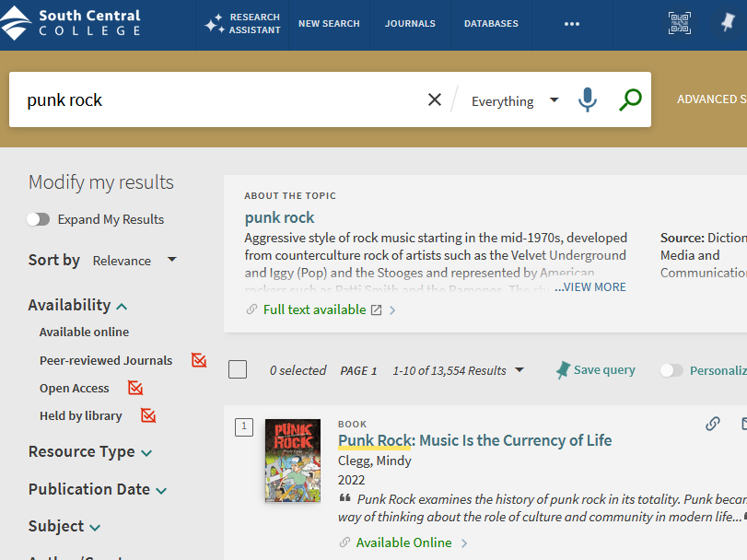The height and width of the screenshot is (560, 747).
Task: Click chevron after Available Online
Action: [x=464, y=542]
